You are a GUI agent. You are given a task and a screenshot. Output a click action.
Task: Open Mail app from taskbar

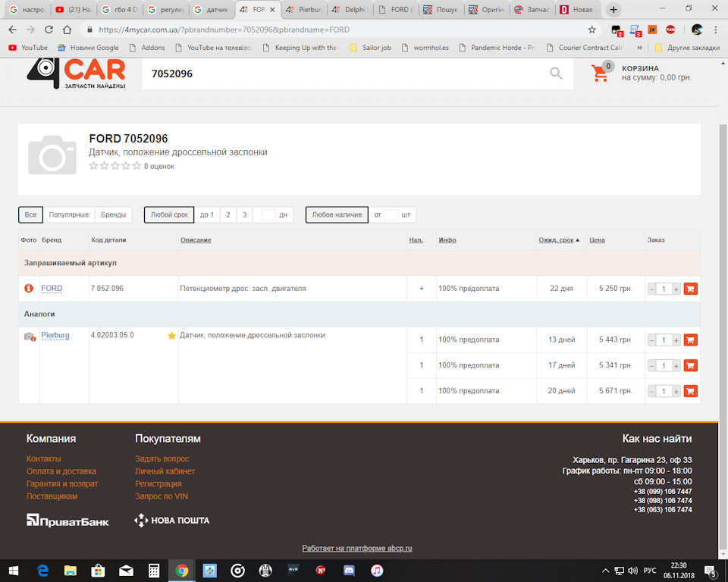127,571
